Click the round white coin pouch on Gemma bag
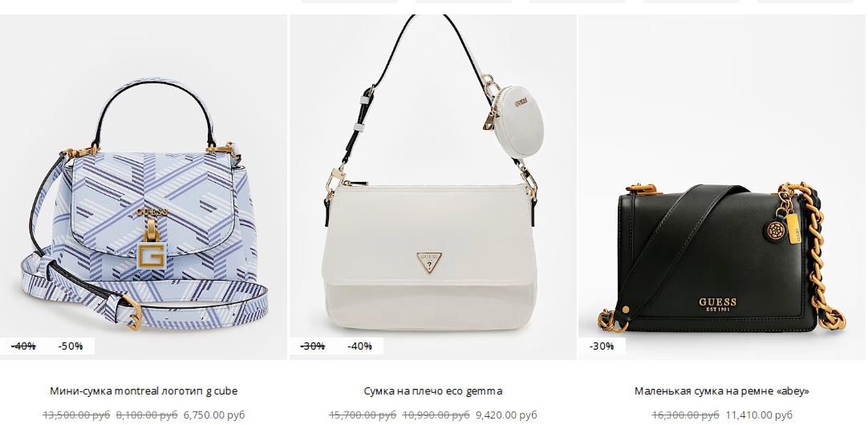The height and width of the screenshot is (425, 868). (521, 123)
